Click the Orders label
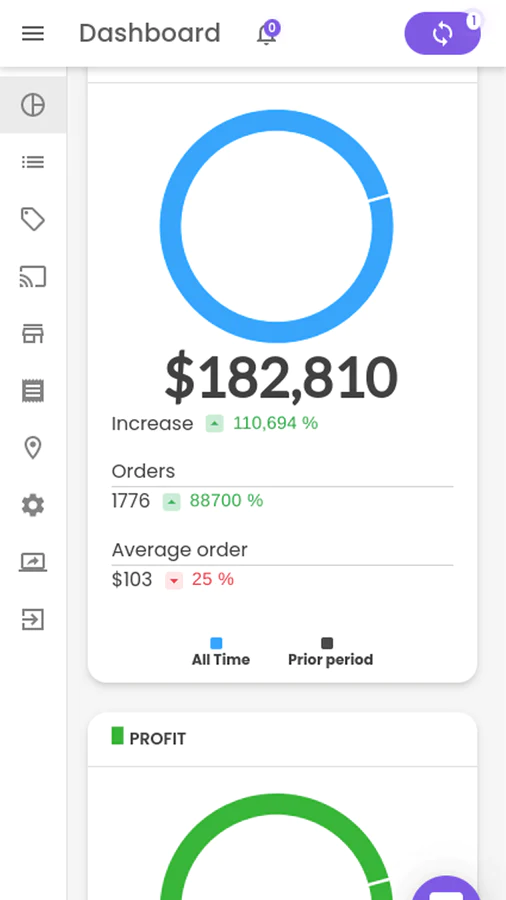The image size is (506, 900). (x=143, y=471)
